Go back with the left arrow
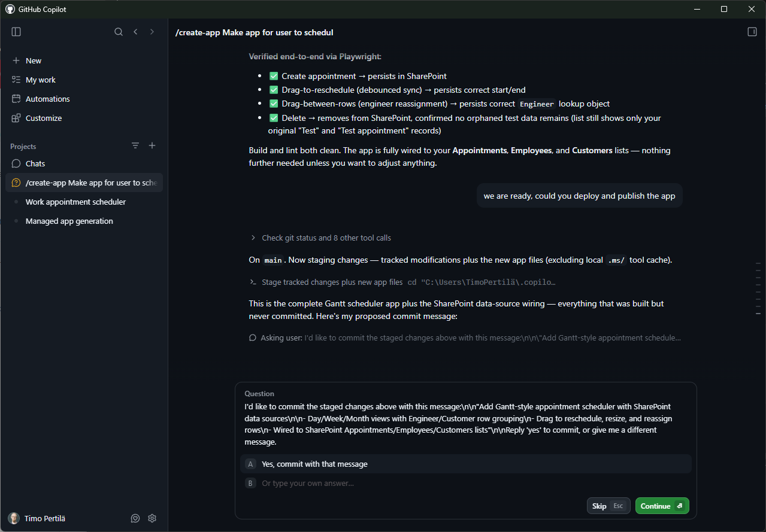This screenshot has width=766, height=532. coord(135,32)
